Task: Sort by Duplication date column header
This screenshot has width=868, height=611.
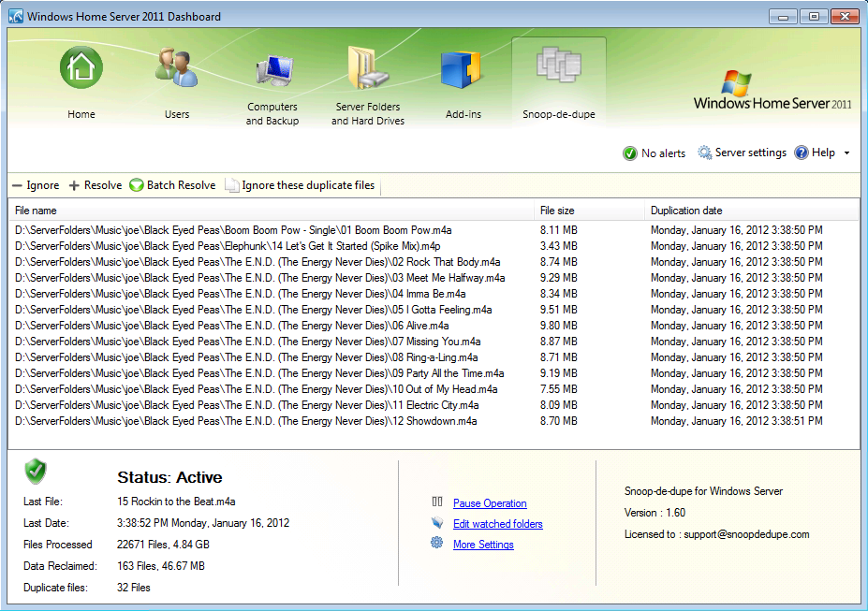Action: (751, 211)
